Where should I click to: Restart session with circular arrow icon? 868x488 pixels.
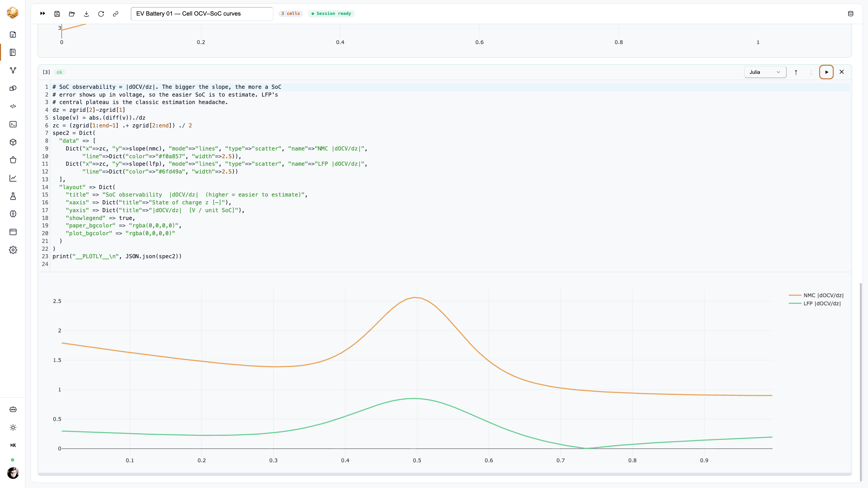point(101,14)
